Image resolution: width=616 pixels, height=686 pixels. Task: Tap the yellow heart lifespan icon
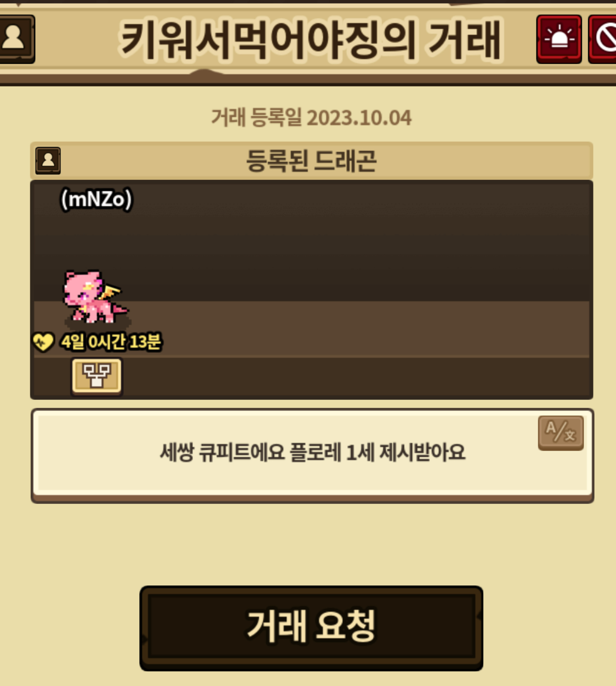[x=43, y=342]
